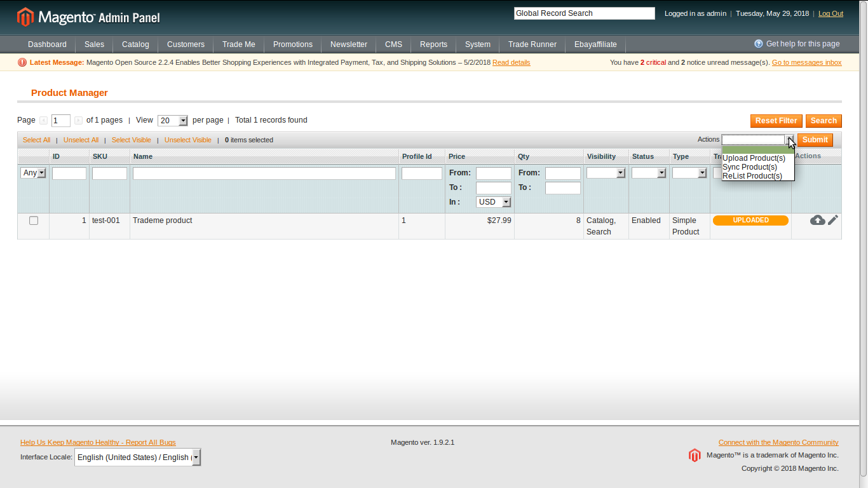Open the Interface Locale dropdown

137,457
